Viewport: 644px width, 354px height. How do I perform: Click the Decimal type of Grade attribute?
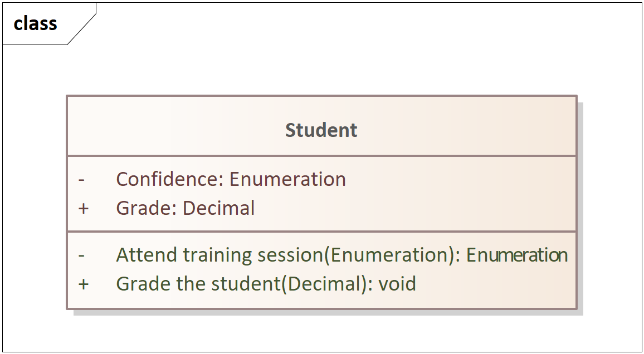tap(218, 208)
